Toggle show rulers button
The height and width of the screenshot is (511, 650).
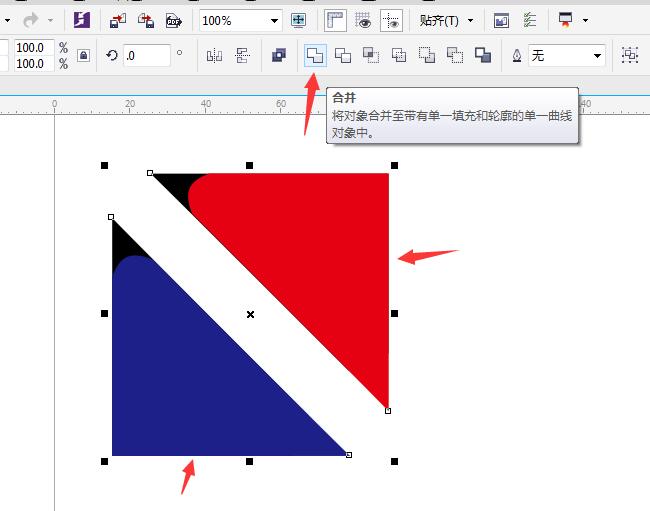coord(335,20)
